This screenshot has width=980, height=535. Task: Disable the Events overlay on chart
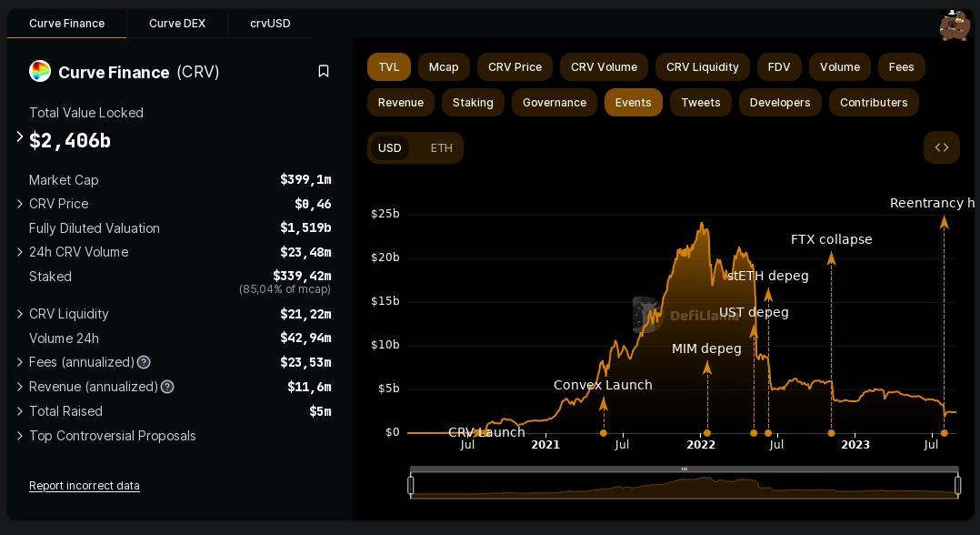pyautogui.click(x=633, y=103)
